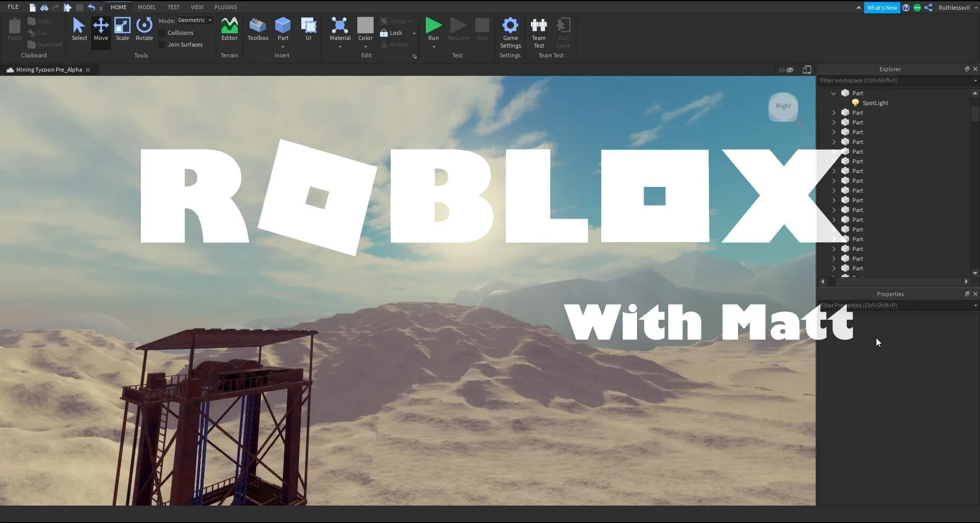980x523 pixels.
Task: Click the SpotLight bulb item
Action: coord(855,103)
